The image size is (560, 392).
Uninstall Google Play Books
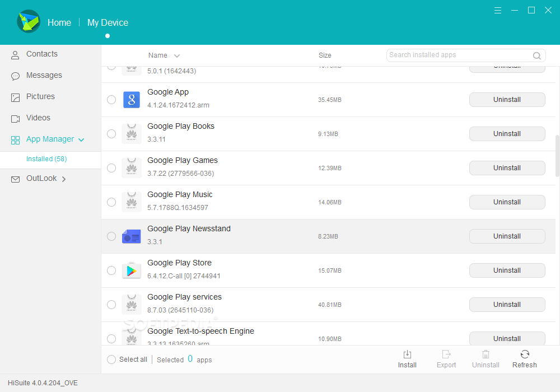point(507,134)
